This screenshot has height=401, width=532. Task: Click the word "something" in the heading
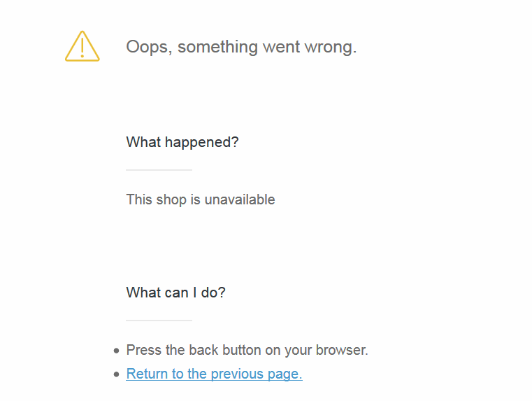tap(217, 47)
